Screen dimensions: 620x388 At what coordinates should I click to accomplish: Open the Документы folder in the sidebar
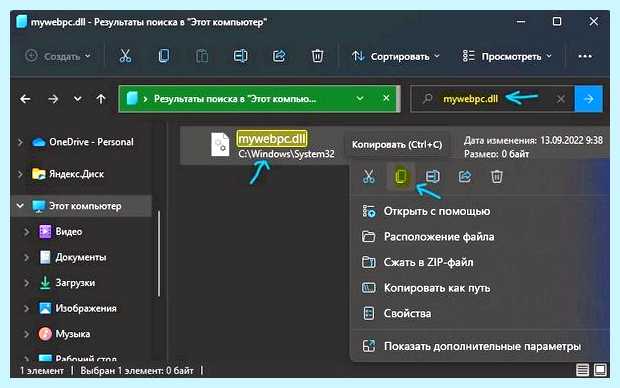pos(80,257)
